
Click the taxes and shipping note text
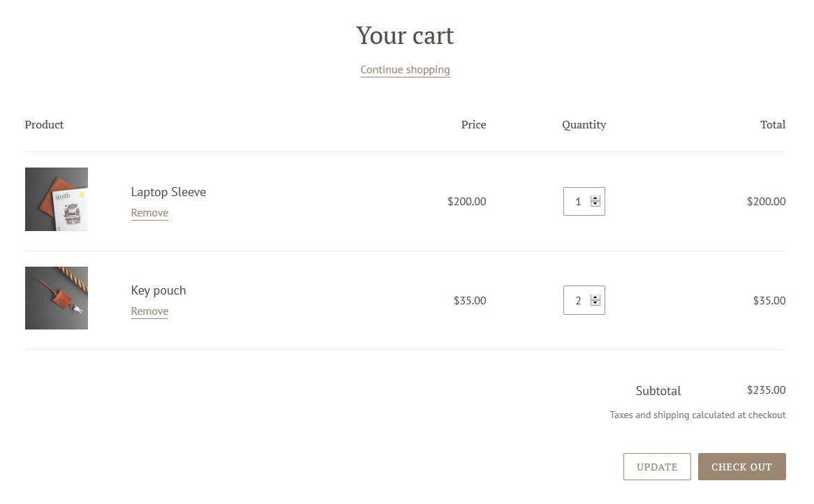(697, 415)
